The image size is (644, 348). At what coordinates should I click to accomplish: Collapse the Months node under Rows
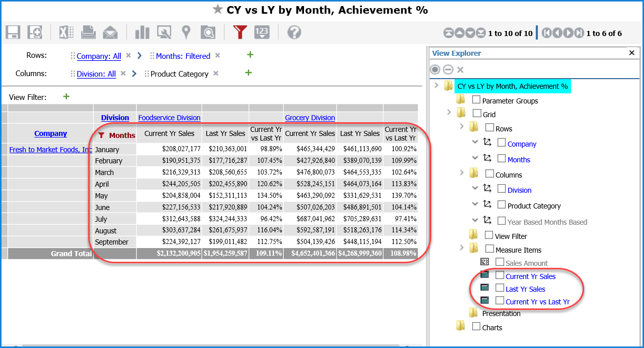[x=475, y=158]
